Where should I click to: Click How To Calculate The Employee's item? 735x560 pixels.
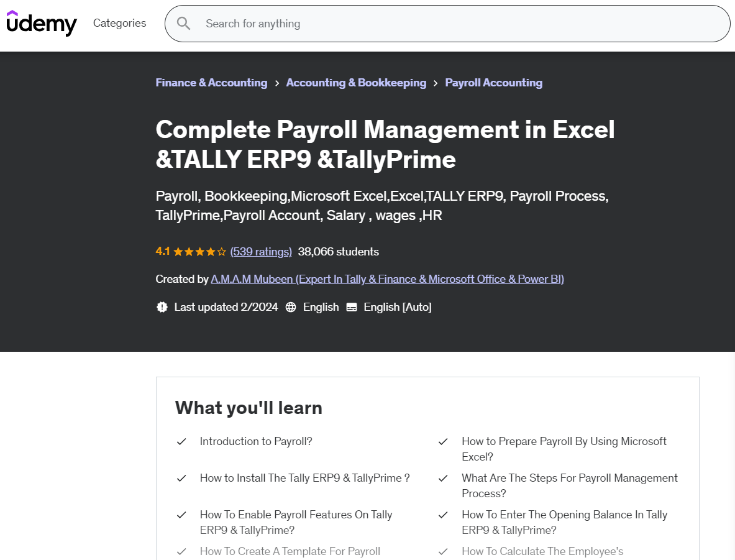[x=542, y=551]
